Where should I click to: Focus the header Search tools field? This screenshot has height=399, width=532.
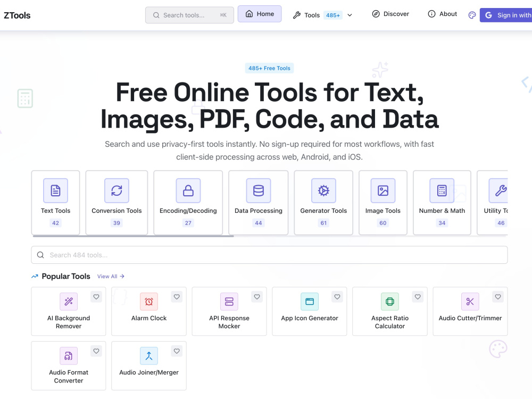pos(190,15)
